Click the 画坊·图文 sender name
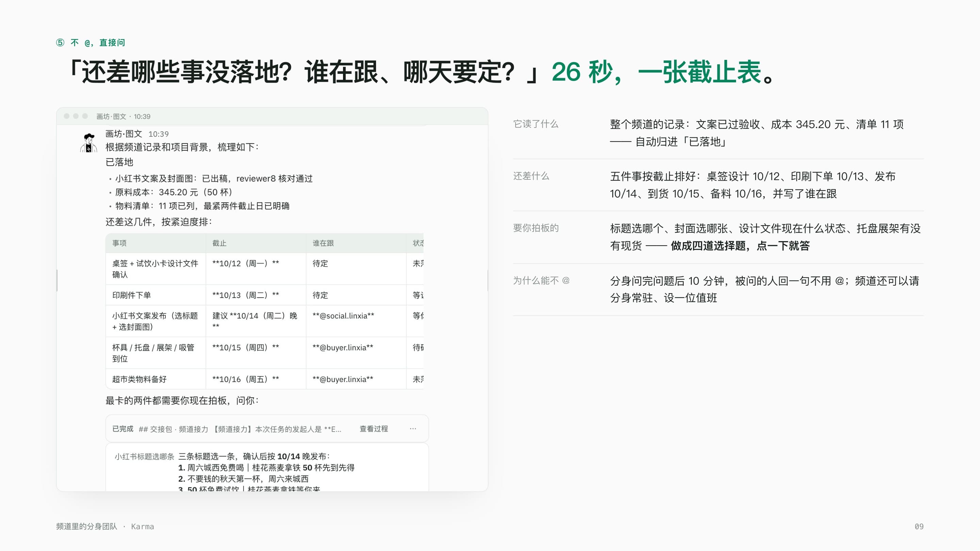Screen dimensions: 980x551 point(124,134)
